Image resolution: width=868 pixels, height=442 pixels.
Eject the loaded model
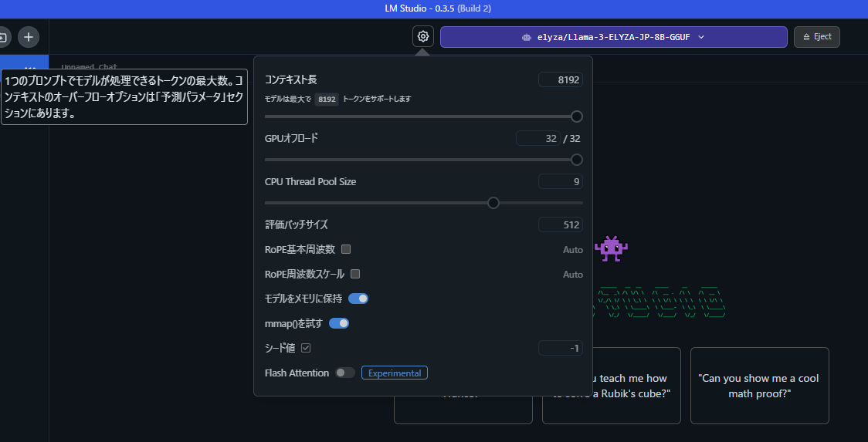816,37
